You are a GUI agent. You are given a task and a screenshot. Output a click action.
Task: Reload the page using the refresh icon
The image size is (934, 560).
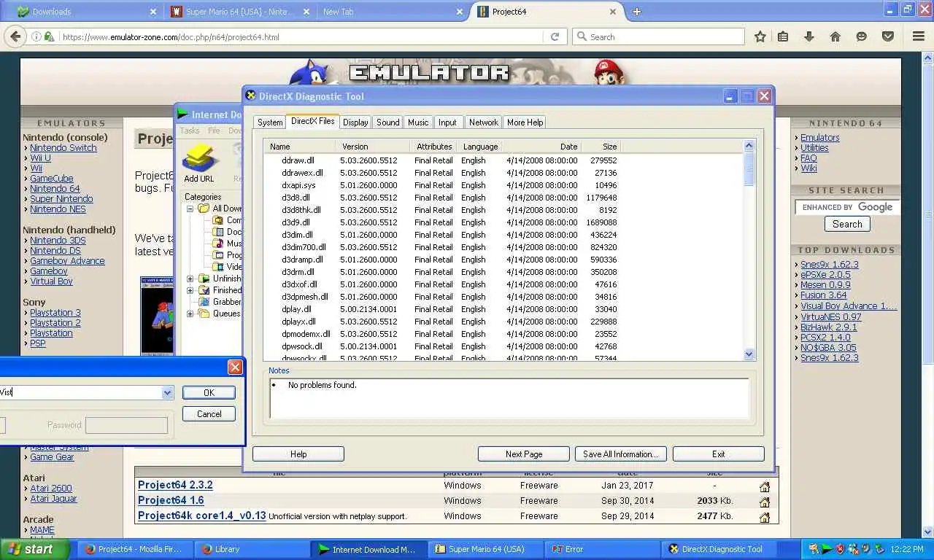tap(555, 36)
